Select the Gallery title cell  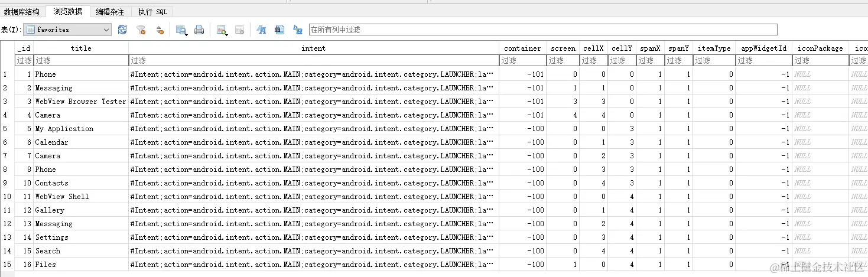[x=81, y=210]
